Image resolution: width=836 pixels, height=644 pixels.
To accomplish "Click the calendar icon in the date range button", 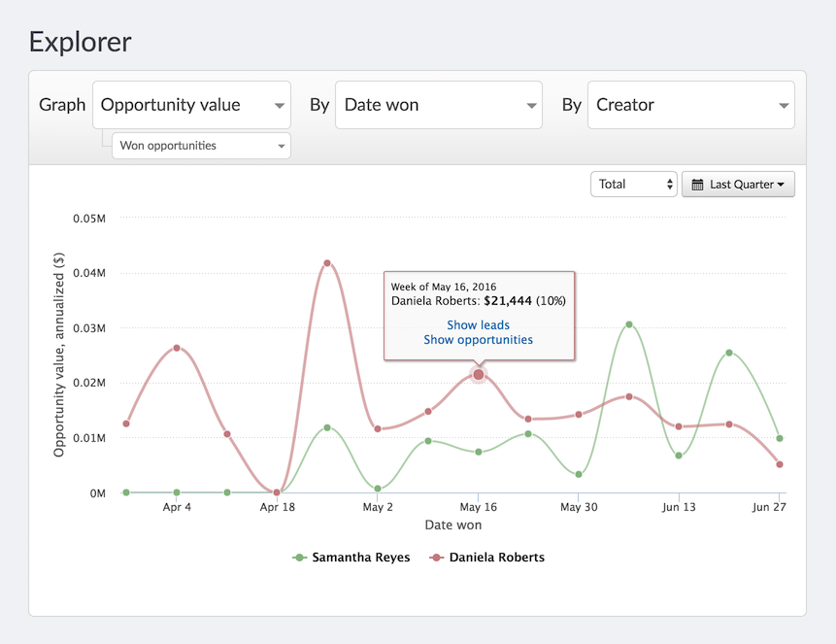I will click(x=697, y=185).
